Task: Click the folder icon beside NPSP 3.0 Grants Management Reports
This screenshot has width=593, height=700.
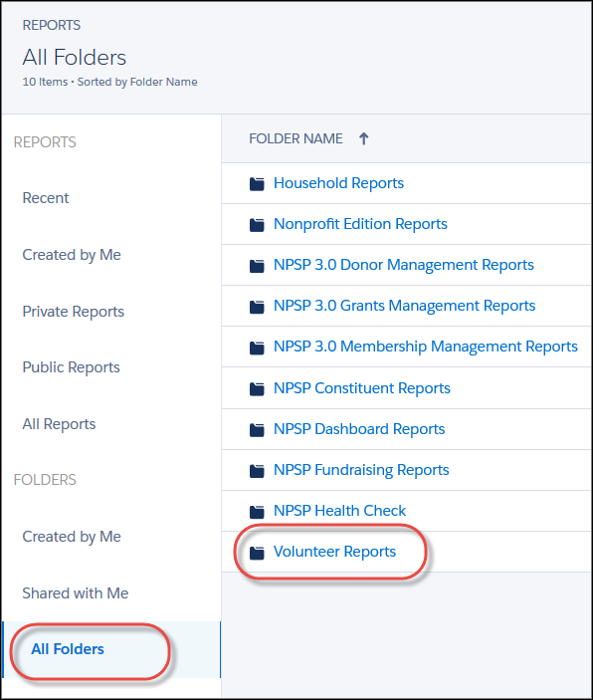Action: [257, 307]
